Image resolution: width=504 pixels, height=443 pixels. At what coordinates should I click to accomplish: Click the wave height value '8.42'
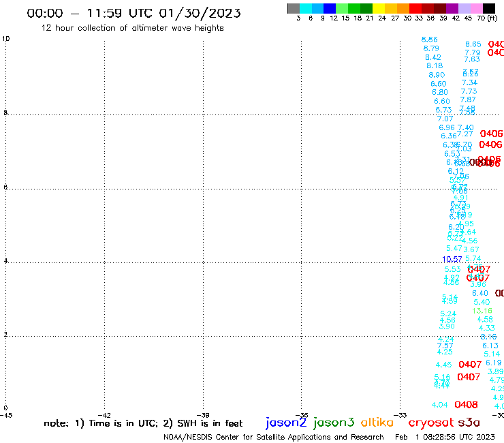(433, 57)
